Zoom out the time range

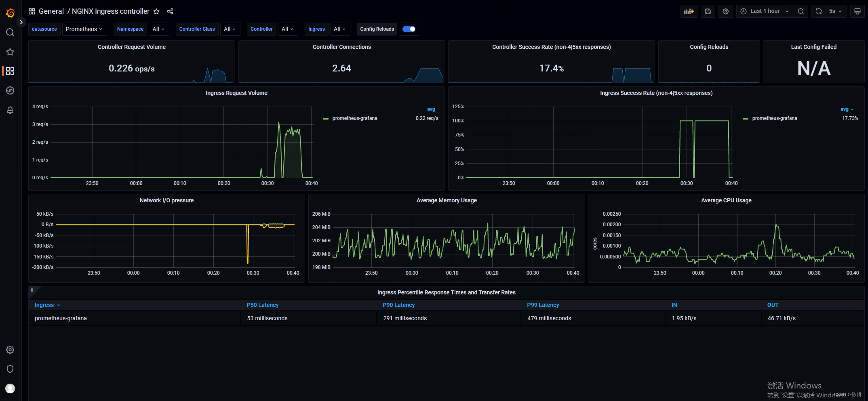point(801,11)
